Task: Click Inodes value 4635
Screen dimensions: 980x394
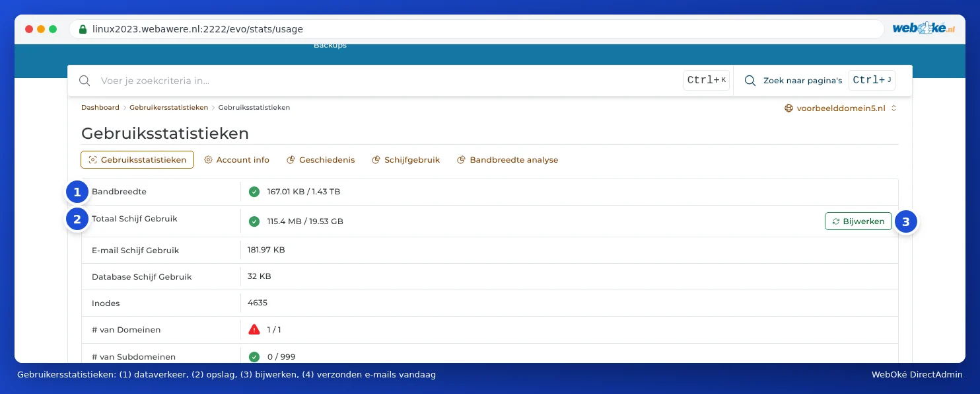Action: click(258, 303)
